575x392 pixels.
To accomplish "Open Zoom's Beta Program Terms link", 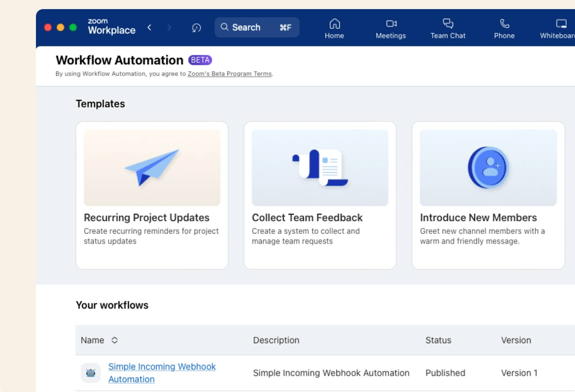I will 230,74.
